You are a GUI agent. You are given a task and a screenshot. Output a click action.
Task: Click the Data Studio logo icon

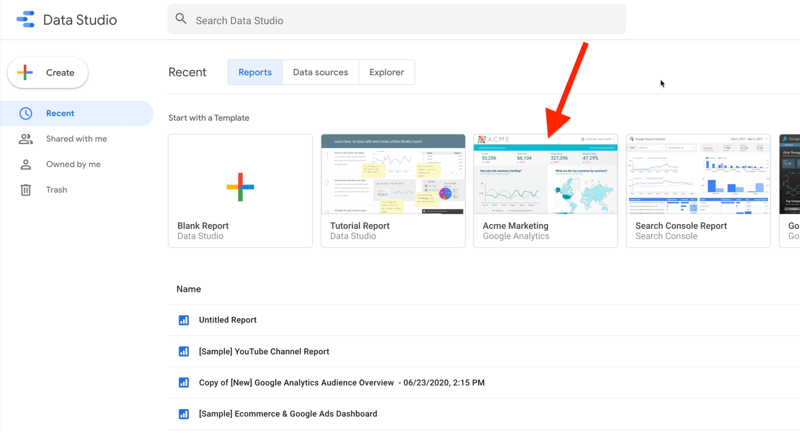click(x=26, y=19)
